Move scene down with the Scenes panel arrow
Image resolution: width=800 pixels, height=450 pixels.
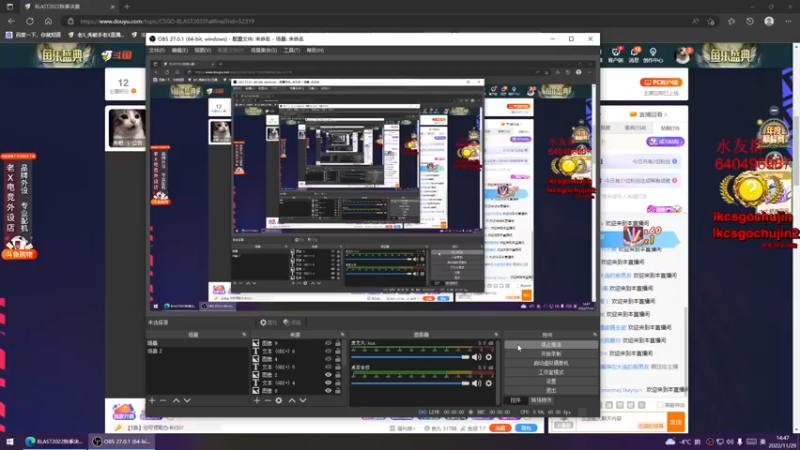click(x=187, y=401)
